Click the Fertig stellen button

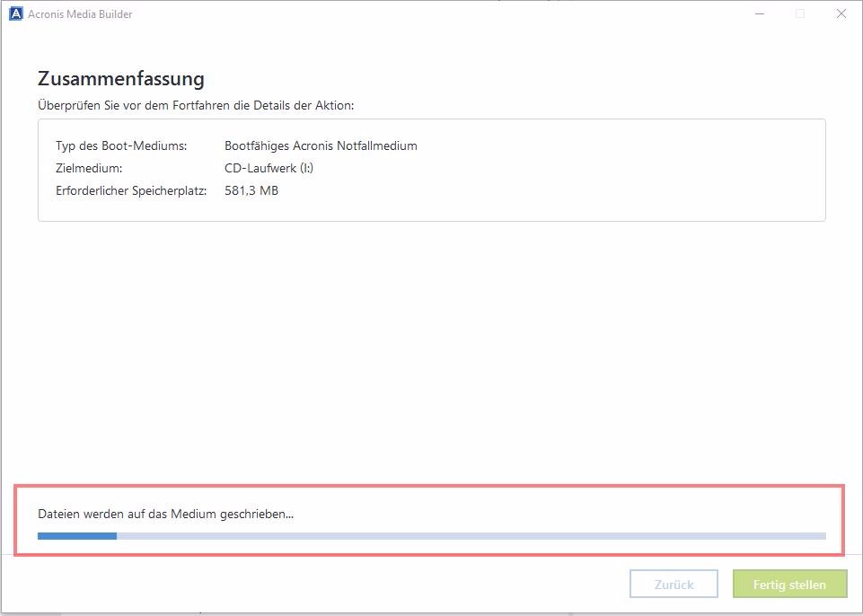tap(789, 584)
